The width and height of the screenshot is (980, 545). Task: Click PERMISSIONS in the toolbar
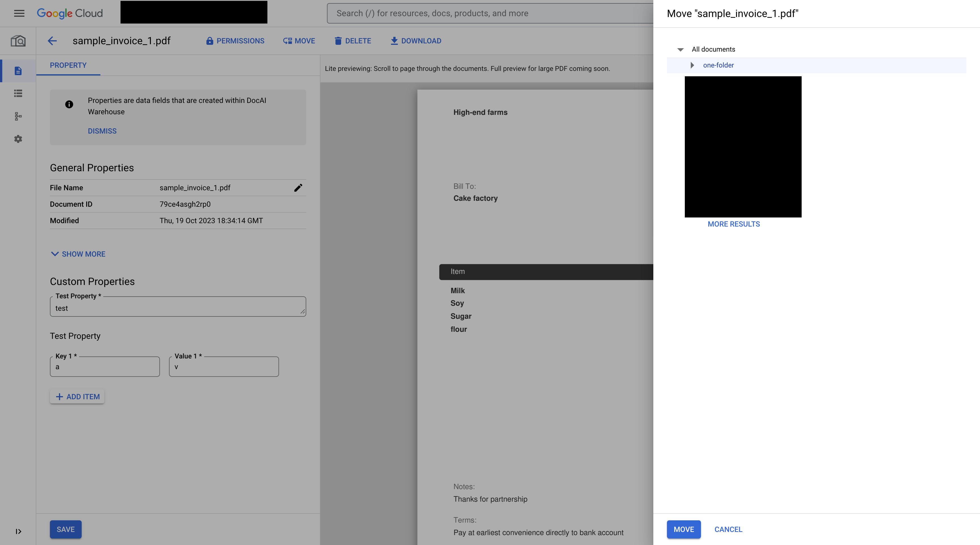click(235, 41)
